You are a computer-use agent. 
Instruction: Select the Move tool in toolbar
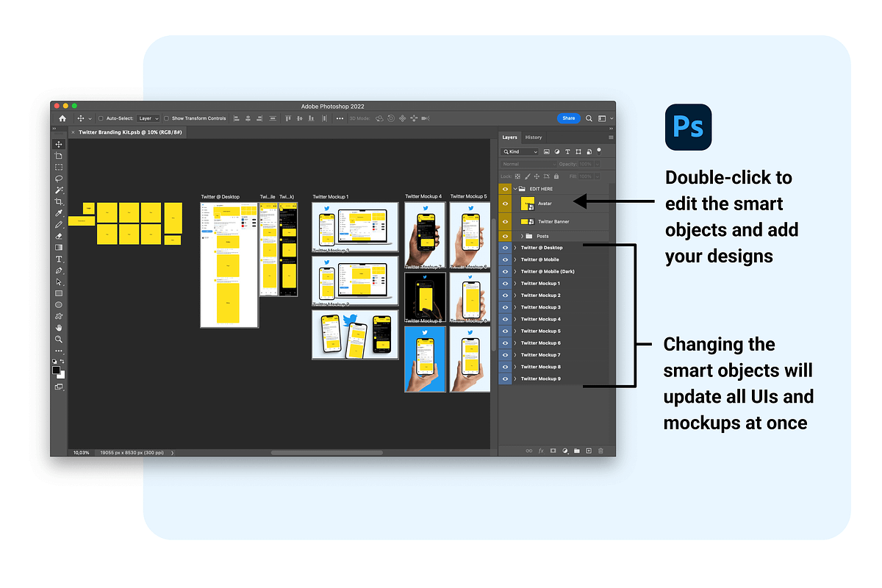tap(59, 144)
